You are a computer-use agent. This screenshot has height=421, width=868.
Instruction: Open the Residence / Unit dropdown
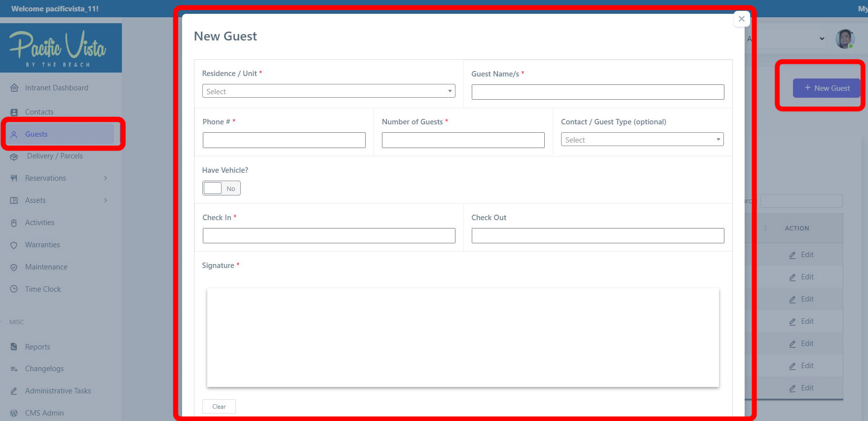pyautogui.click(x=328, y=91)
